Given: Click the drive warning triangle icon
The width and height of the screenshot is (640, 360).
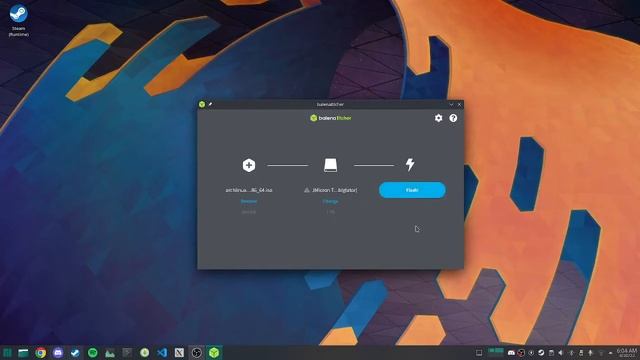Looking at the screenshot, I should [307, 190].
